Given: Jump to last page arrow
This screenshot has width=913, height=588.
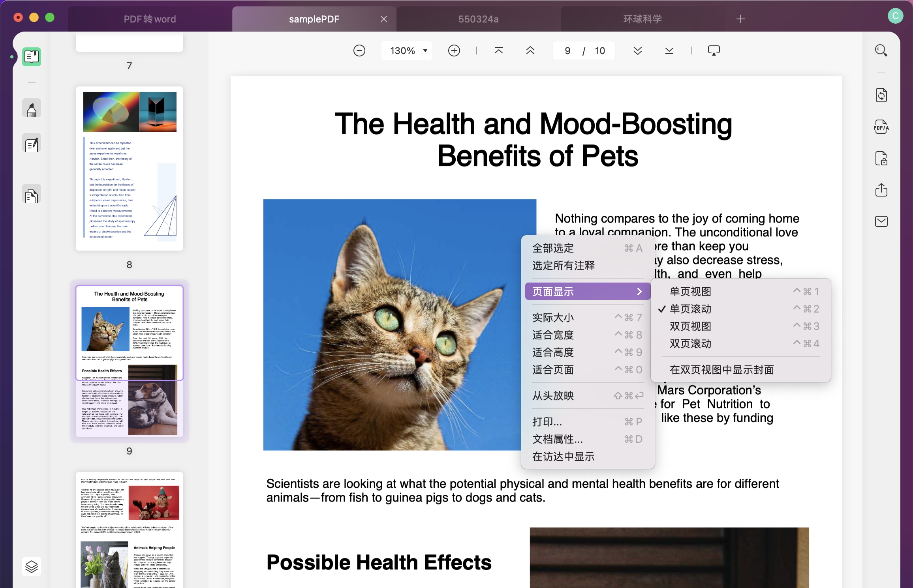Looking at the screenshot, I should [x=669, y=51].
